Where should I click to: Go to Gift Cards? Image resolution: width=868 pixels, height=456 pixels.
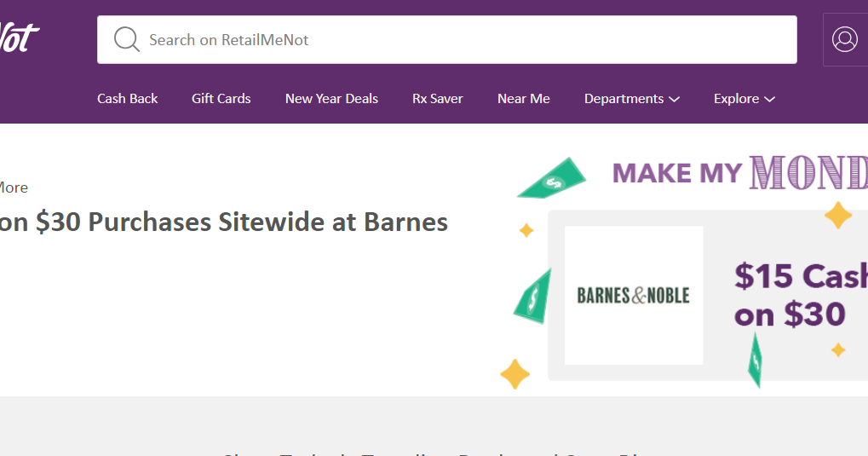pyautogui.click(x=221, y=99)
